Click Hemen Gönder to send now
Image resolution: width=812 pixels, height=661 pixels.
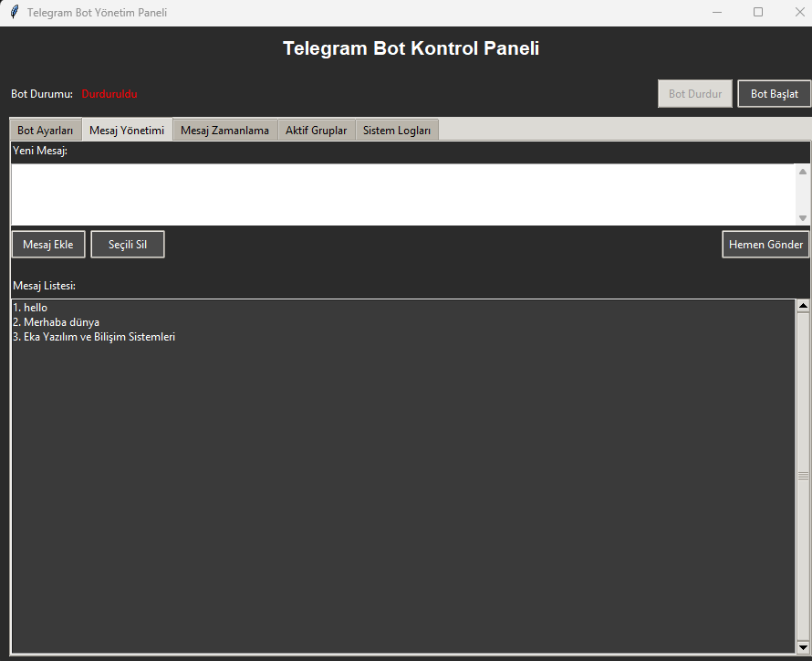[765, 245]
